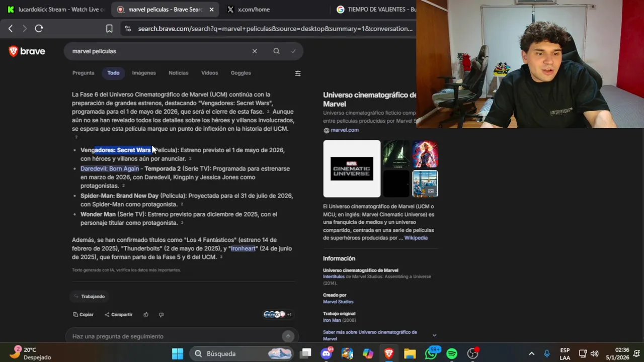Screen dimensions: 644x362
Task: Open Windows Start menu
Action: [x=178, y=354]
